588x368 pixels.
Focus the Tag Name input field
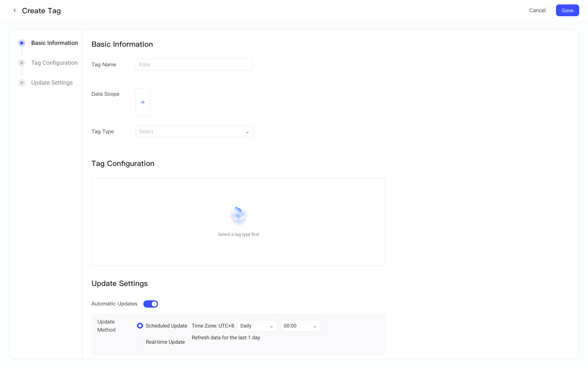click(x=194, y=65)
